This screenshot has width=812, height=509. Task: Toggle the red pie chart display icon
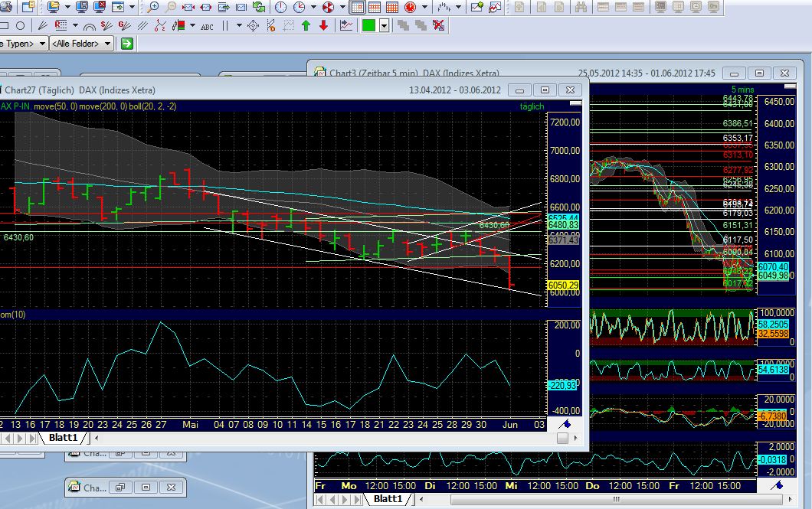[326, 8]
